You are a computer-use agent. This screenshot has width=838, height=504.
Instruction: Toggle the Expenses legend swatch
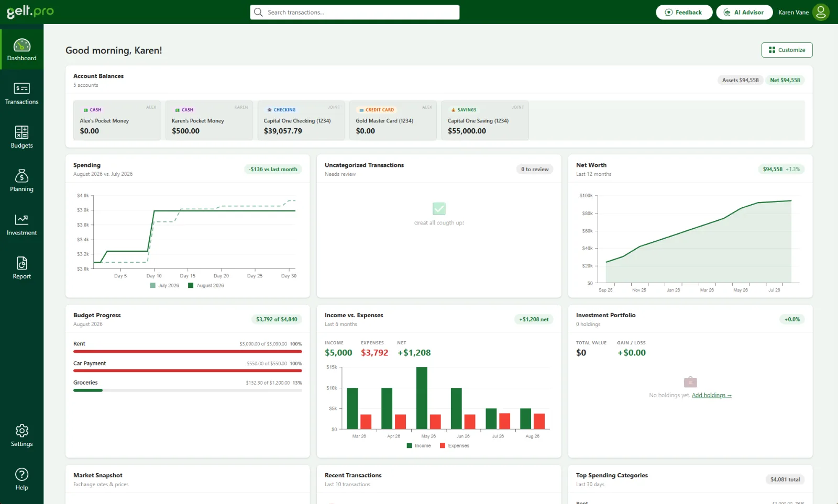443,446
